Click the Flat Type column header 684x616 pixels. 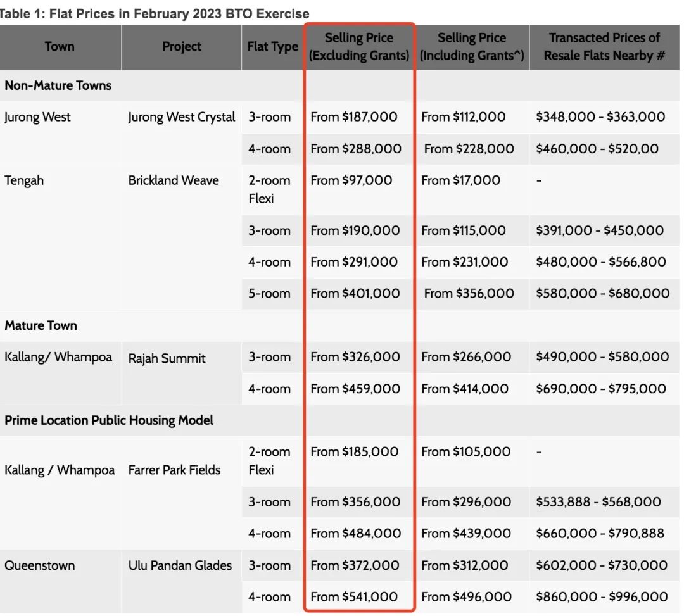tap(272, 46)
